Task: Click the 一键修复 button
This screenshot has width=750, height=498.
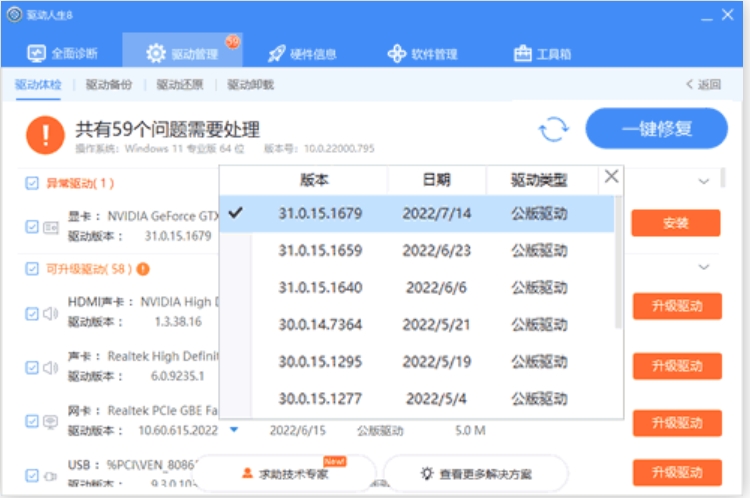Action: [x=656, y=128]
